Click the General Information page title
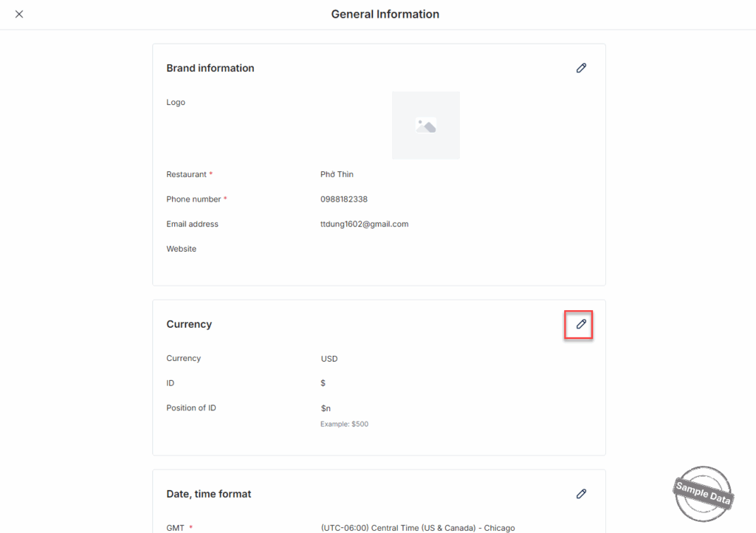756x533 pixels. [385, 14]
